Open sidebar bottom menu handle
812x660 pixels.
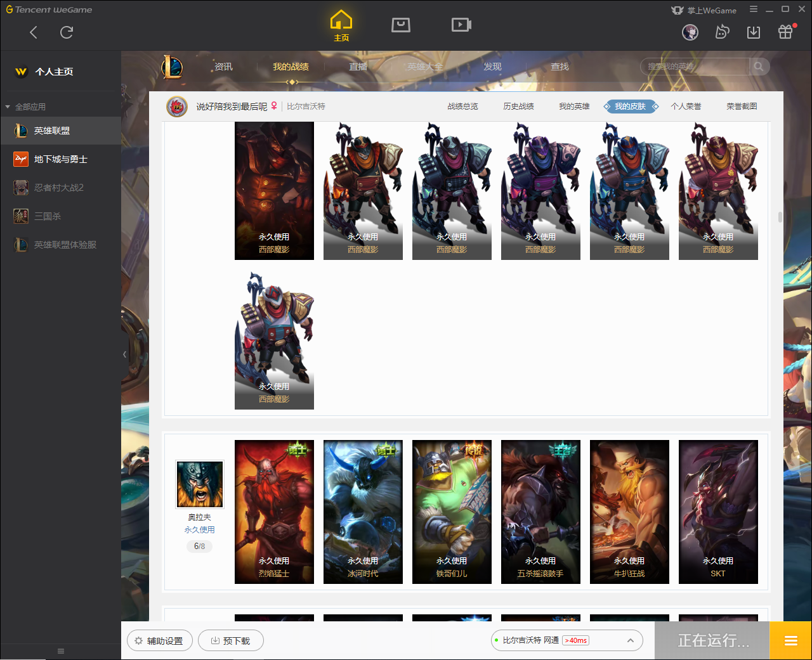coord(61,651)
